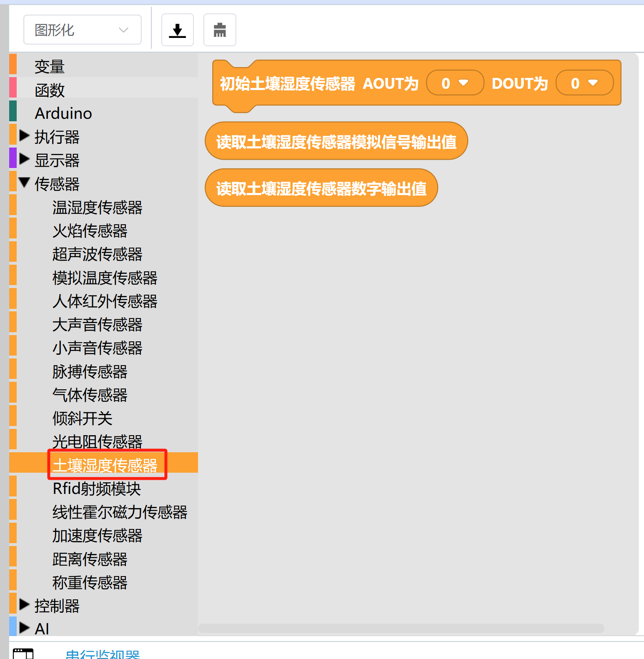Image resolution: width=644 pixels, height=659 pixels.
Task: Open the AOUT pin dropdown
Action: point(455,83)
